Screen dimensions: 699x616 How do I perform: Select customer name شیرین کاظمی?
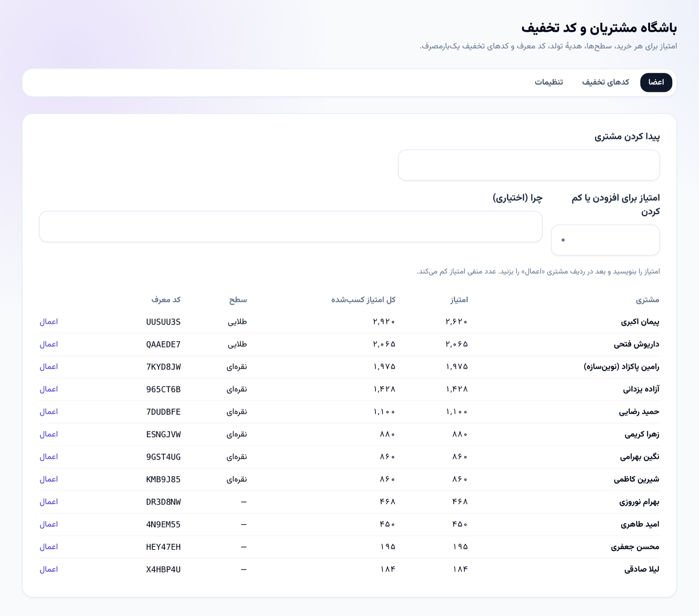point(636,479)
